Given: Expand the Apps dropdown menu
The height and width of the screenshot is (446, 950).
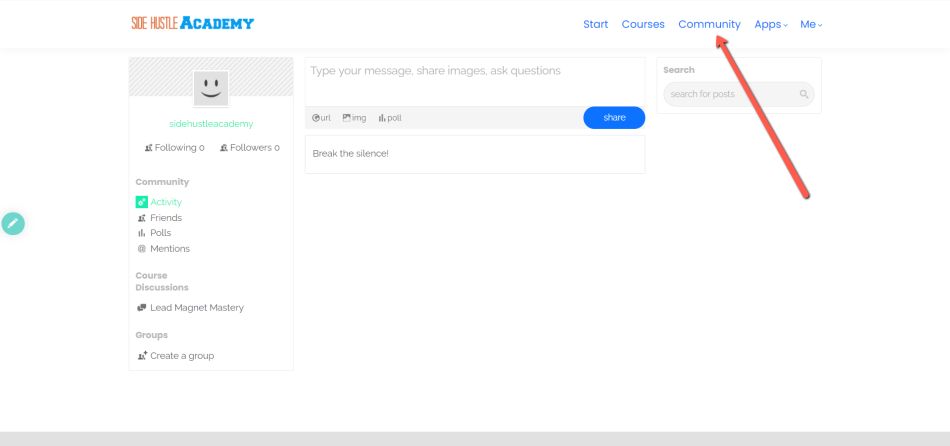Looking at the screenshot, I should [770, 24].
